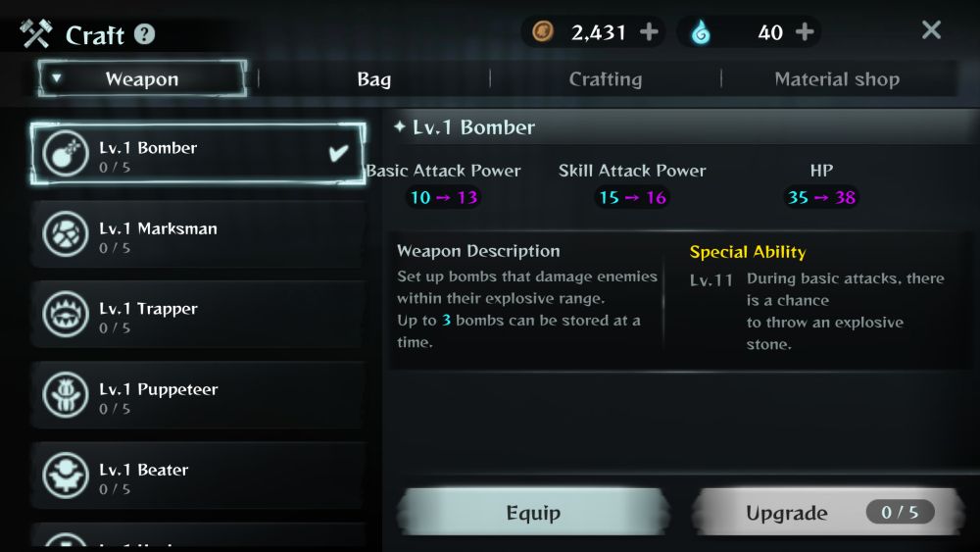Toggle the Bomber equipped checkmark

click(x=338, y=152)
